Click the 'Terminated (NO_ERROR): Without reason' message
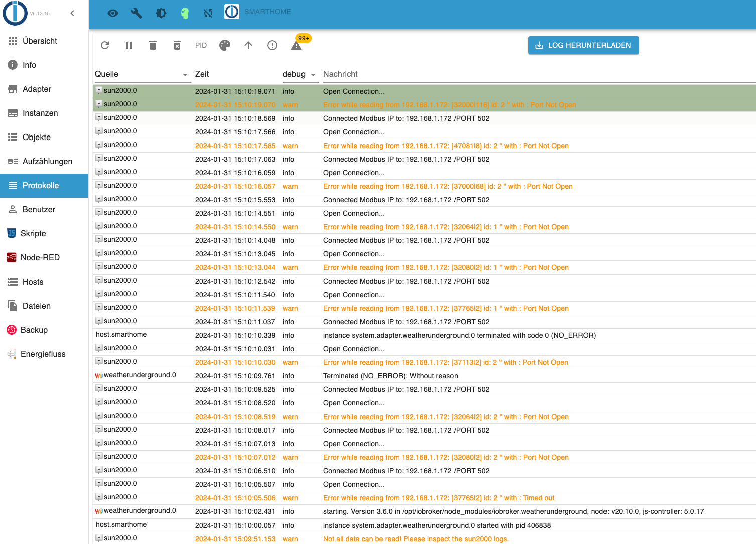The height and width of the screenshot is (544, 756). point(390,376)
